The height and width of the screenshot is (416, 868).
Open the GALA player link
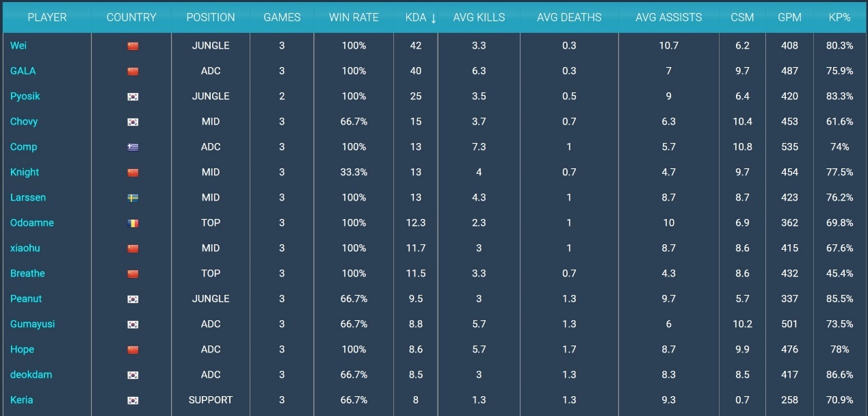[x=23, y=71]
